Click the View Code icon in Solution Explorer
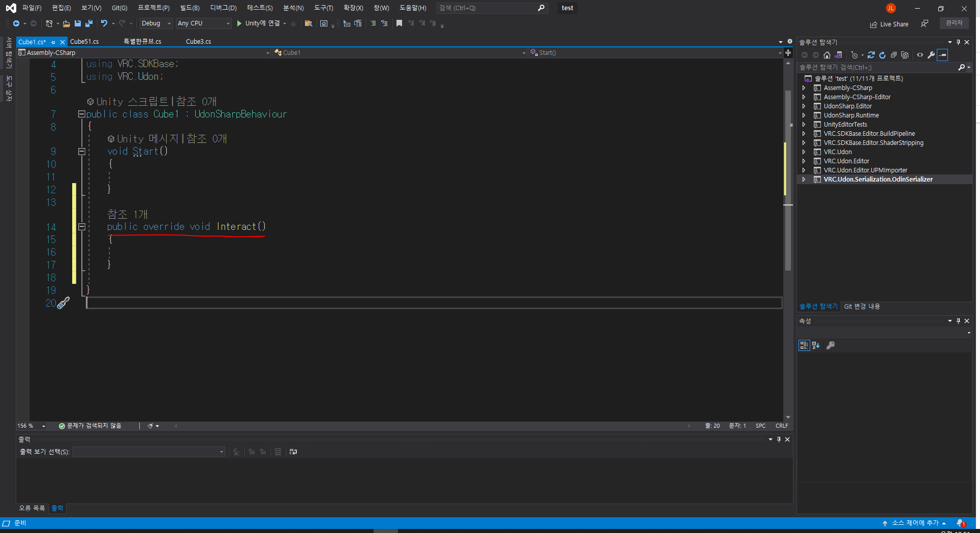The height and width of the screenshot is (533, 980). point(920,55)
